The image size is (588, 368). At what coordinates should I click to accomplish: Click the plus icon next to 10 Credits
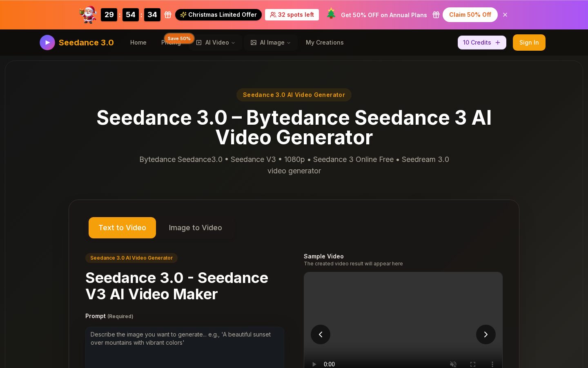[498, 43]
